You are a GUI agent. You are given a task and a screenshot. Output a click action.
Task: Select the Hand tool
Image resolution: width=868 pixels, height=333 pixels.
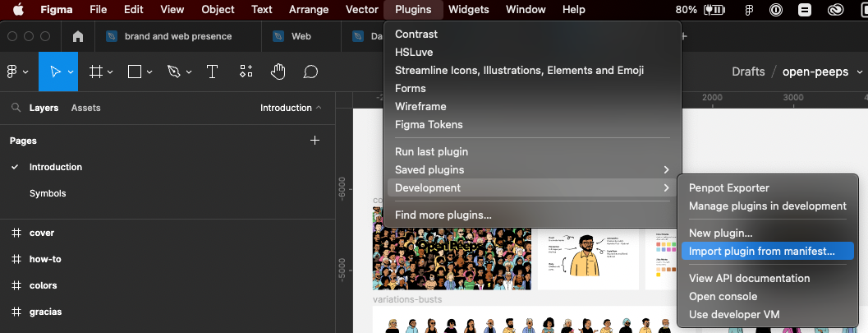coord(278,72)
